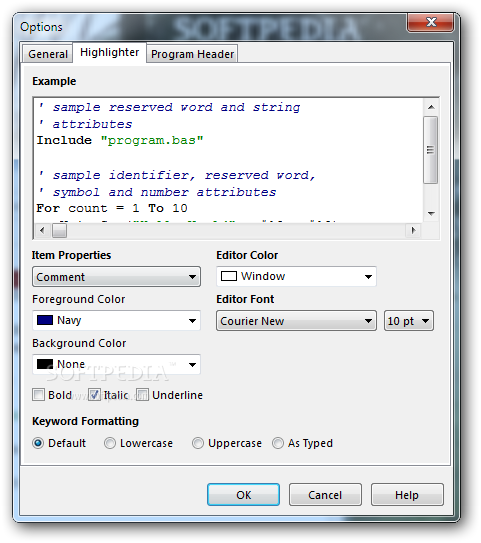This screenshot has width=481, height=543.
Task: Switch to the General tab
Action: [48, 54]
